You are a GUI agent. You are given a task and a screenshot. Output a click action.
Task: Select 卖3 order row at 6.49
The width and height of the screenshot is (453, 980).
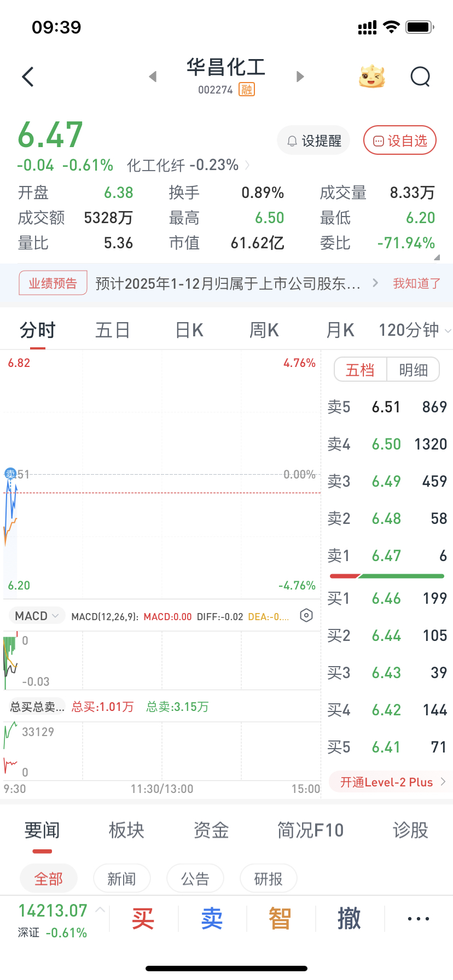[x=387, y=481]
